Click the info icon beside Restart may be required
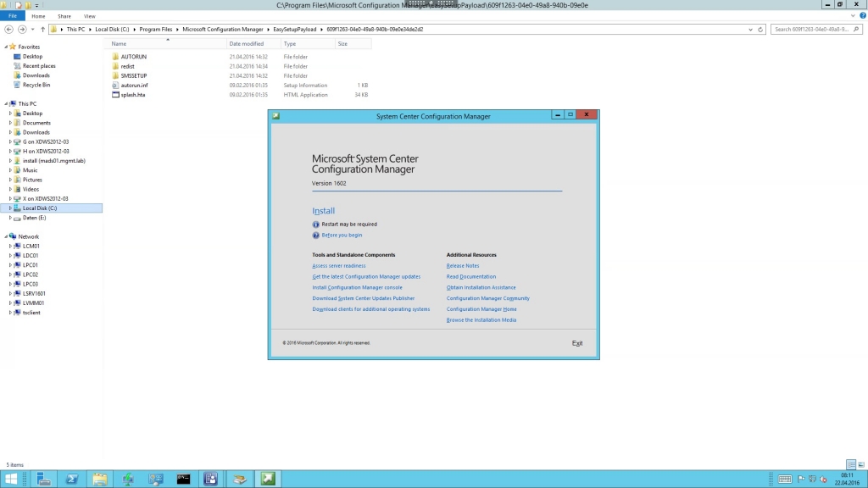The height and width of the screenshot is (488, 868). 315,225
